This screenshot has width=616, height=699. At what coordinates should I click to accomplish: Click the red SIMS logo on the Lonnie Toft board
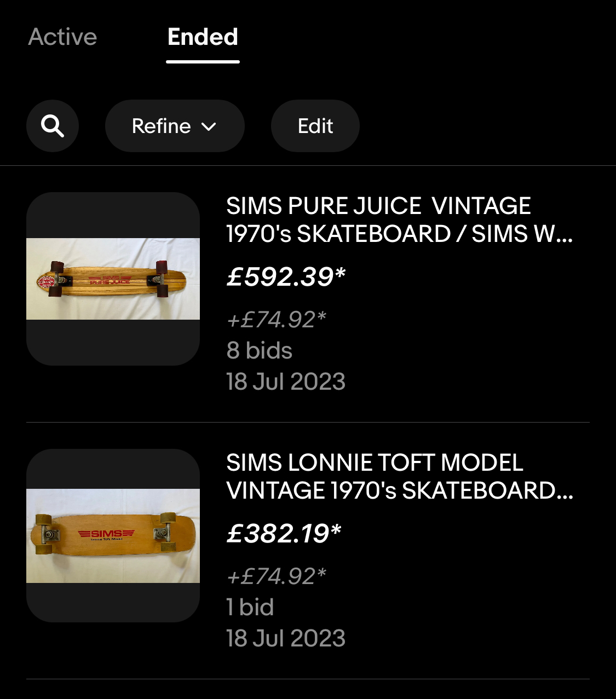click(x=106, y=534)
